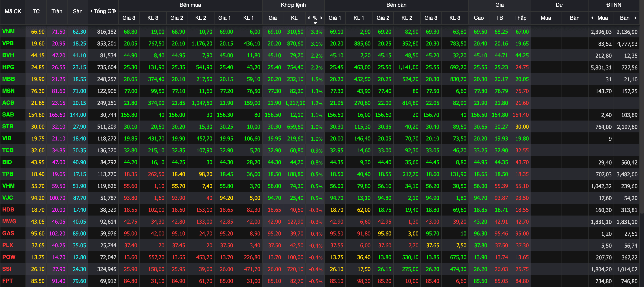The width and height of the screenshot is (644, 287).
Task: Click the left arrow beside Tổng GT header
Action: (91, 11)
